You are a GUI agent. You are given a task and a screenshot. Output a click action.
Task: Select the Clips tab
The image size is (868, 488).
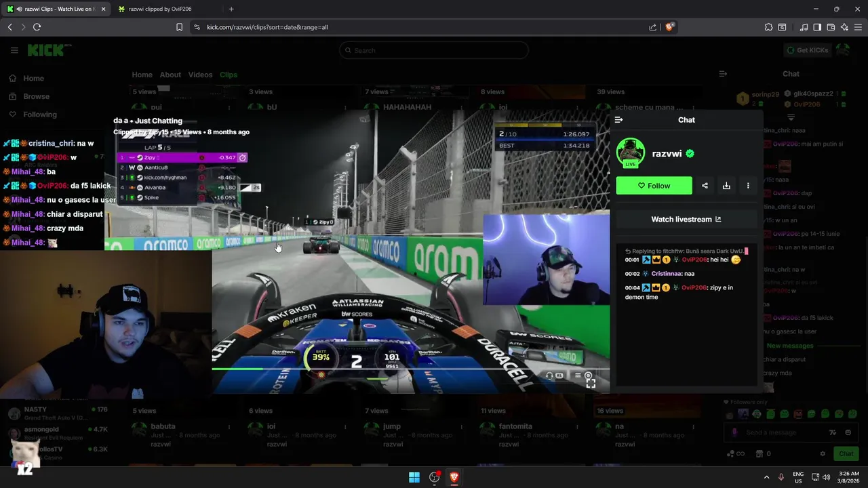click(x=229, y=75)
